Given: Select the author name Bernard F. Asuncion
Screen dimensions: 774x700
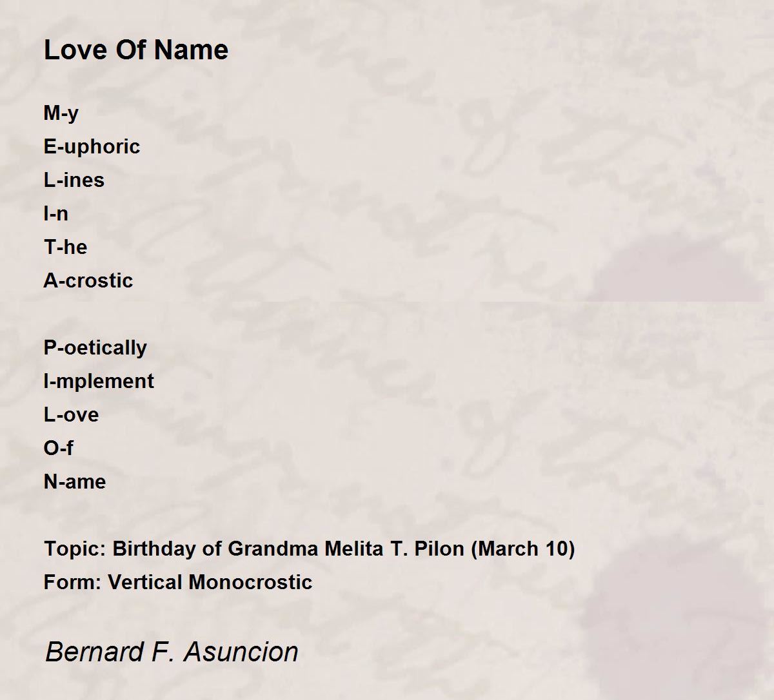Looking at the screenshot, I should coord(172,652).
